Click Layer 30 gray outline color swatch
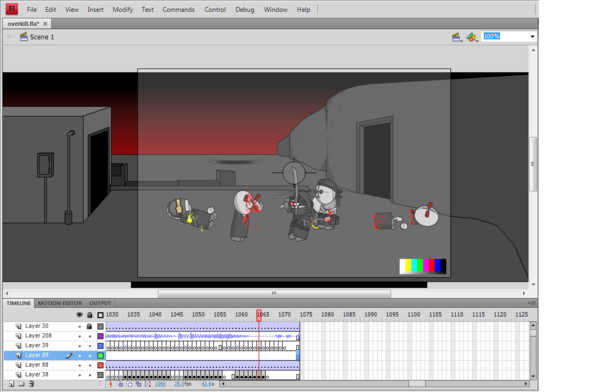Screen dimensions: 590x392 [100, 326]
